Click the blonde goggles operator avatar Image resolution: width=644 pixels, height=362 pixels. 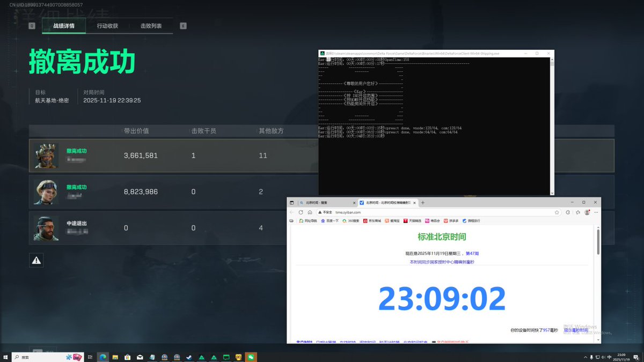click(47, 191)
